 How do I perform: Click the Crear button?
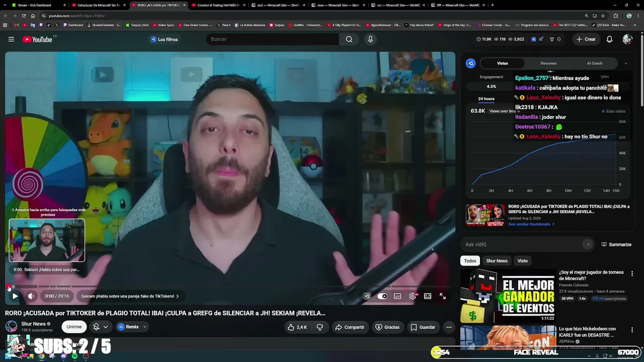(586, 39)
